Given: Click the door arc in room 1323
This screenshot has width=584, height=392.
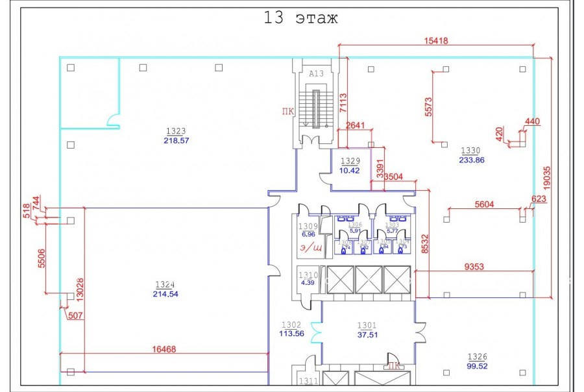Looking at the screenshot, I should click(112, 120).
